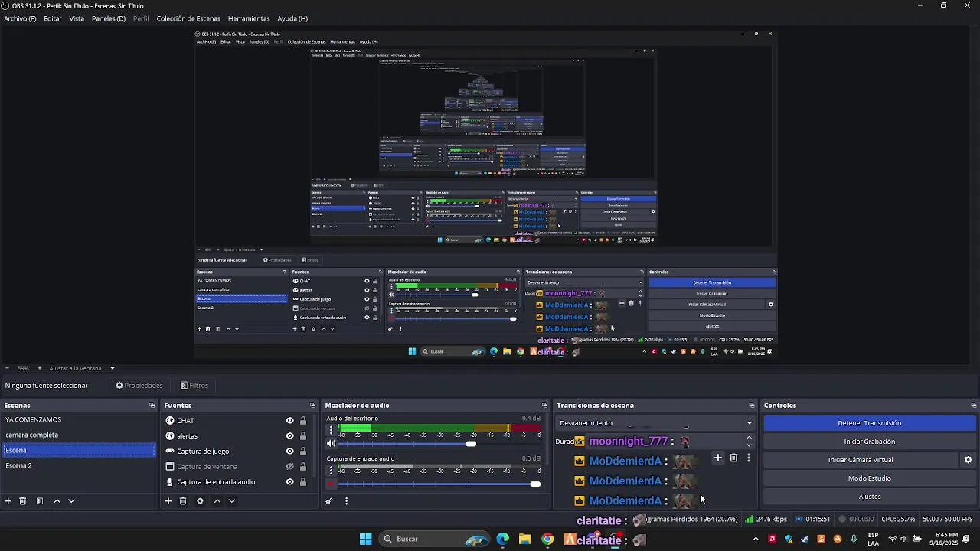Open the Ayuda menu
Viewport: 980px width, 551px height.
click(292, 18)
